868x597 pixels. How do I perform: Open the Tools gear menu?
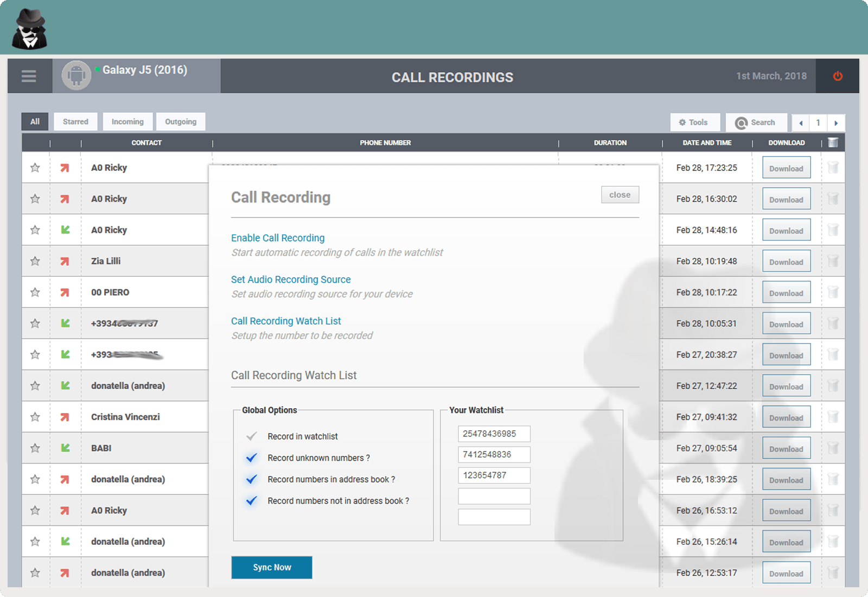point(695,122)
